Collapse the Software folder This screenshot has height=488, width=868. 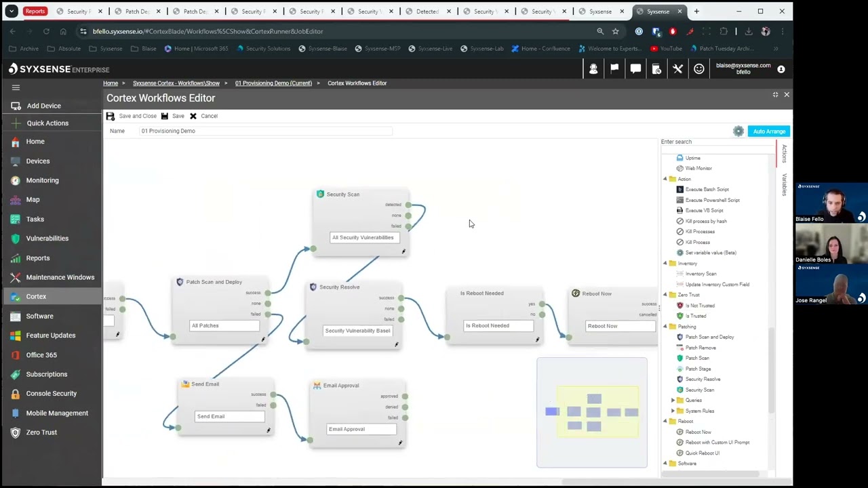665,464
